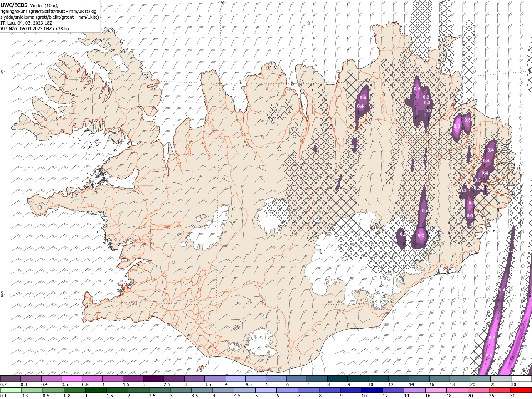Click the 'slydda/snjókoma' legend description line
This screenshot has height=399, width=532.
pos(50,17)
